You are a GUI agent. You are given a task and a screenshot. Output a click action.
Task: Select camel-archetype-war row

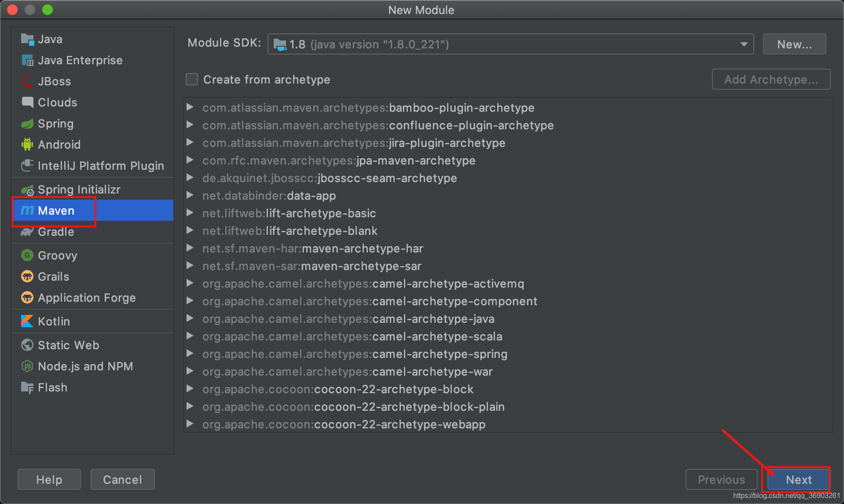click(508, 372)
